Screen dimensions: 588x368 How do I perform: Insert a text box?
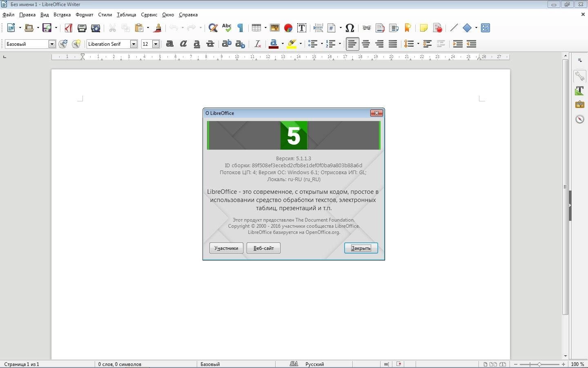point(302,28)
